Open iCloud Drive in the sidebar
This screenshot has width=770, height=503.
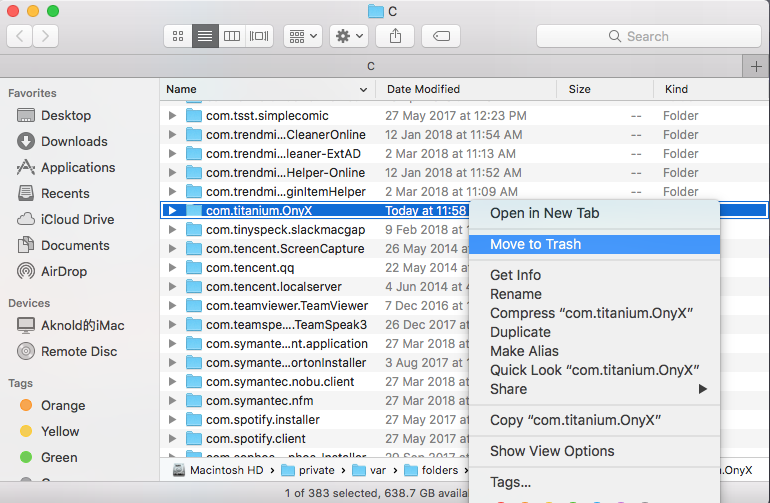coord(77,220)
